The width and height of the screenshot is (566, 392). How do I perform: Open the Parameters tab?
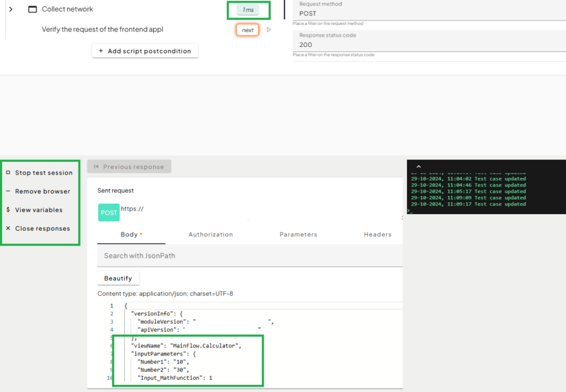(298, 235)
